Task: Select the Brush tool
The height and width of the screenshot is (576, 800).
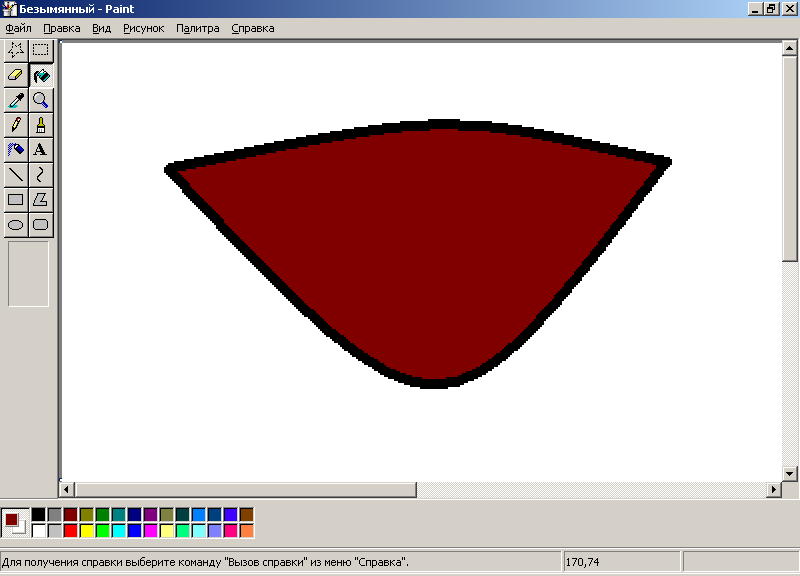Action: (x=41, y=124)
